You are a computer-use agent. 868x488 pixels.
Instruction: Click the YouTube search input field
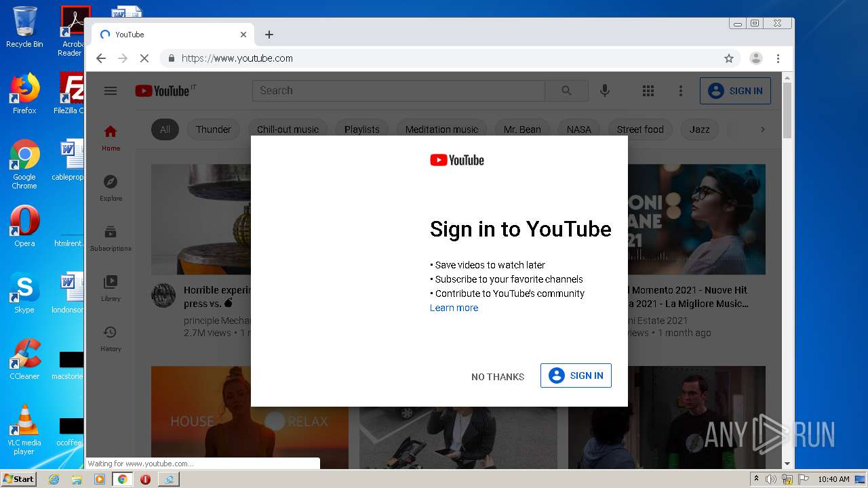pos(399,91)
